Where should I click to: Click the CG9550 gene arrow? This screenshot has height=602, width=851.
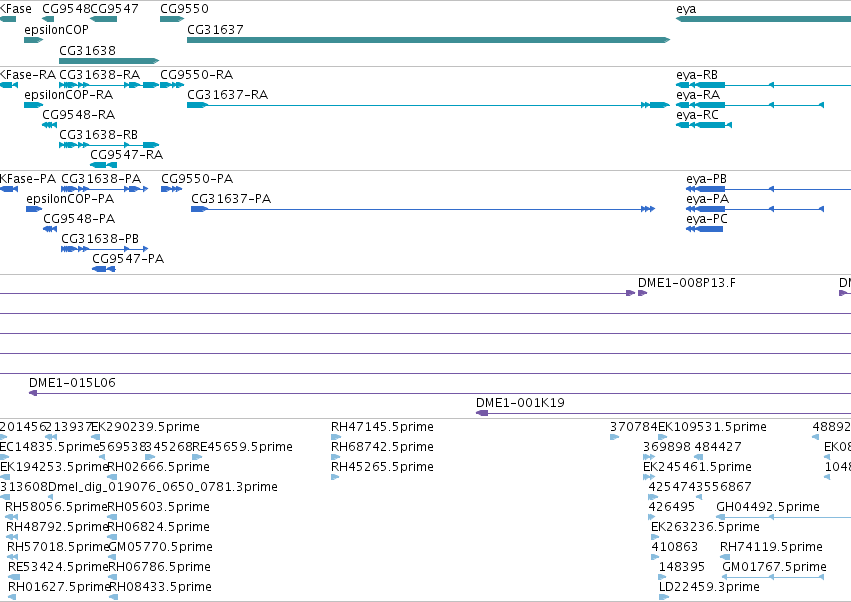pyautogui.click(x=172, y=19)
